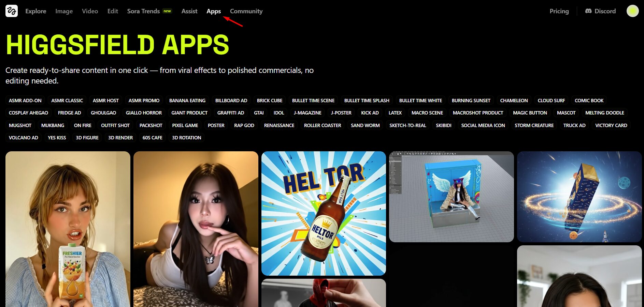Select the 3D ROTATION tag
This screenshot has width=644, height=307.
click(186, 138)
